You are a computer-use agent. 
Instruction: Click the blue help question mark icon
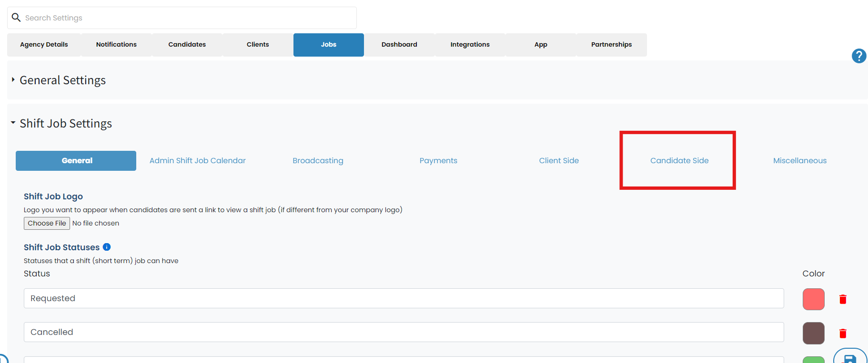[858, 56]
